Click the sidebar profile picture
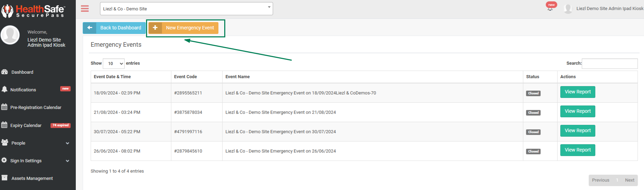Image resolution: width=644 pixels, height=190 pixels. [x=10, y=35]
